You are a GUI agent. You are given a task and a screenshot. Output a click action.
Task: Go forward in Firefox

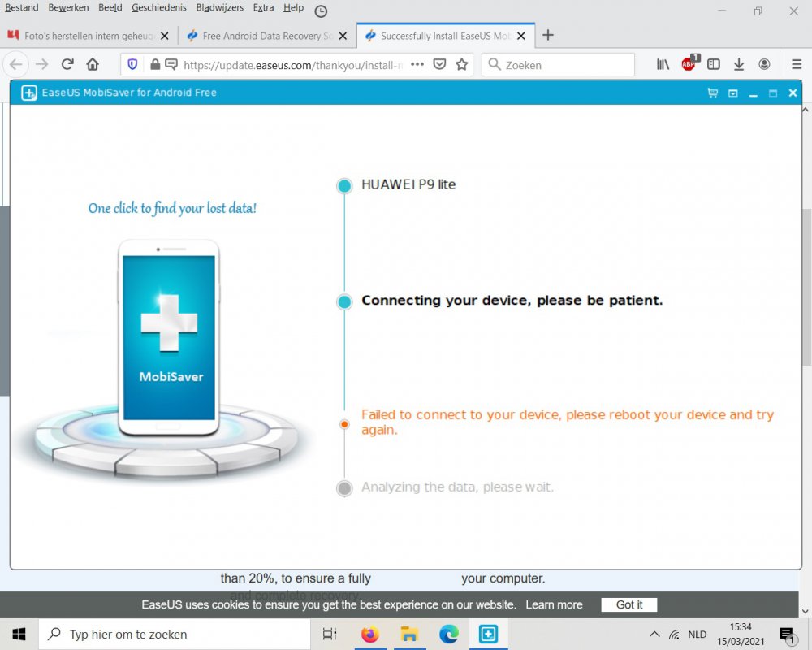click(x=42, y=64)
